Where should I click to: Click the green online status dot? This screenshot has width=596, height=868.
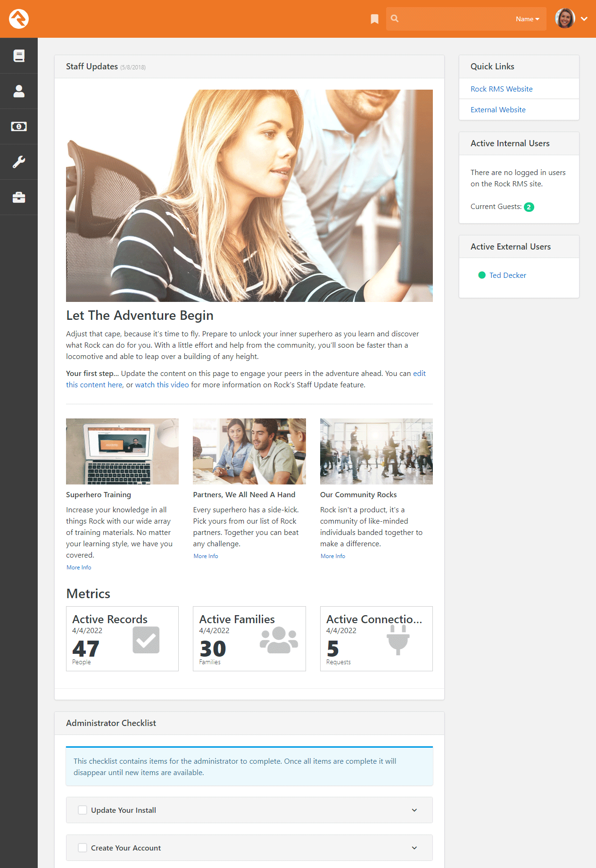[x=482, y=275]
